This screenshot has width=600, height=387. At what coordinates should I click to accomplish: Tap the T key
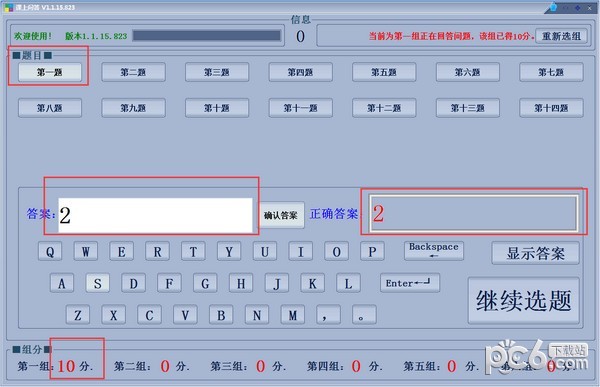(193, 251)
